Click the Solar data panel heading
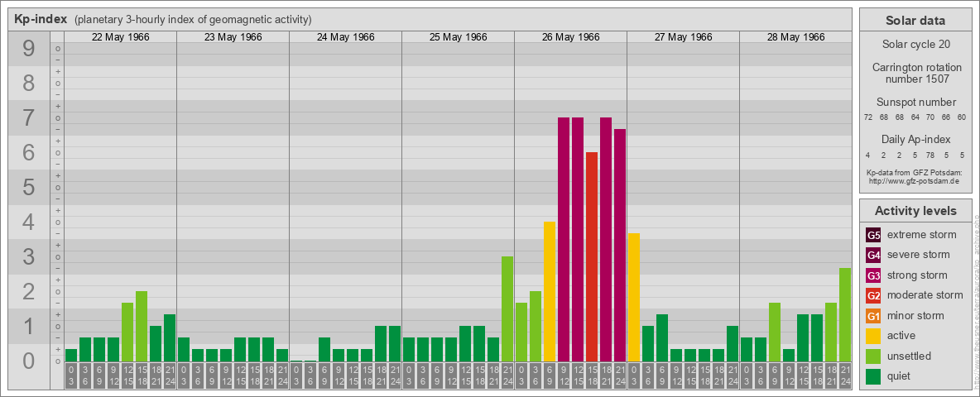Screen dimensions: 980x397 (915, 21)
